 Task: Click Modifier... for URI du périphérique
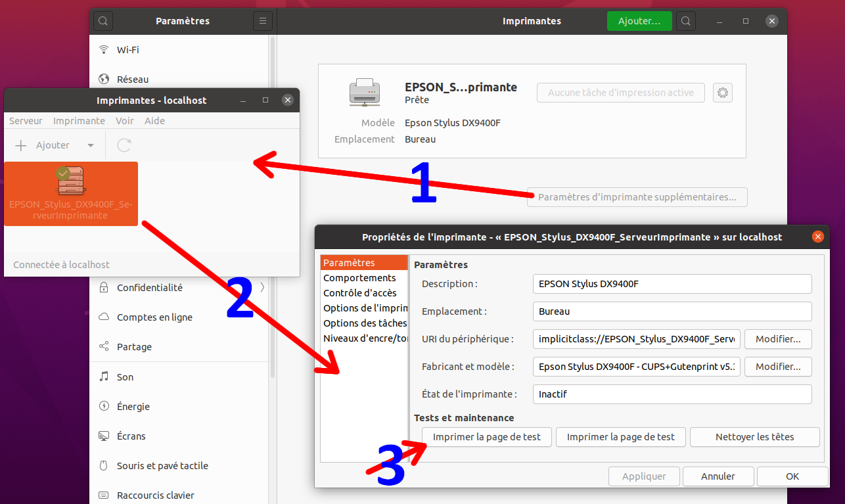click(778, 339)
